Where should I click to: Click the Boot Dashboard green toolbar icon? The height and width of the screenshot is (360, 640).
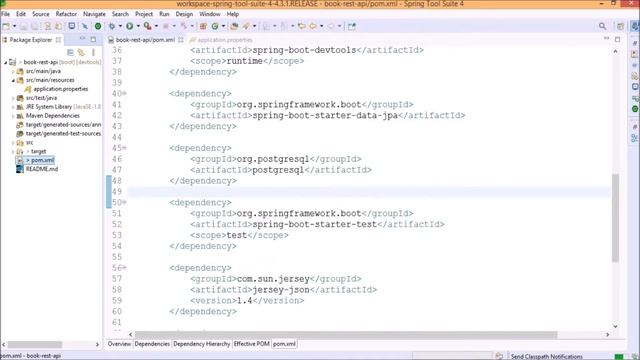[x=98, y=26]
